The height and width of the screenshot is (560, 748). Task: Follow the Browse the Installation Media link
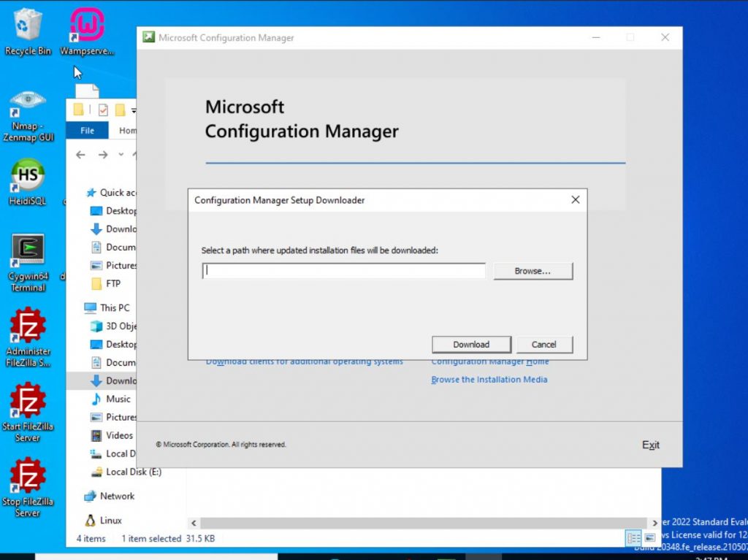[489, 379]
